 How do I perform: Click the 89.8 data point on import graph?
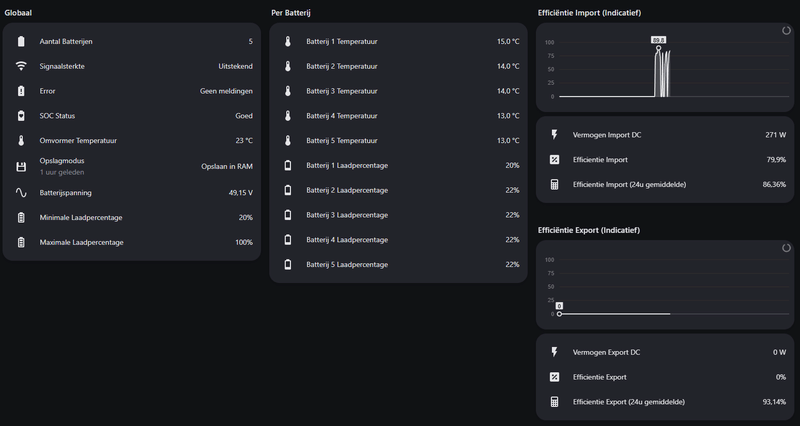click(x=658, y=48)
